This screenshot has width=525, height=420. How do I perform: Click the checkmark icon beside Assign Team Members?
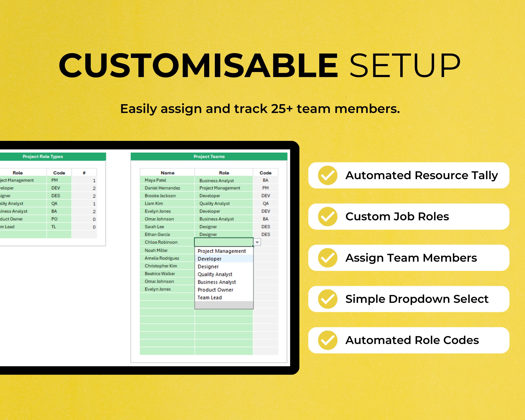coord(328,258)
